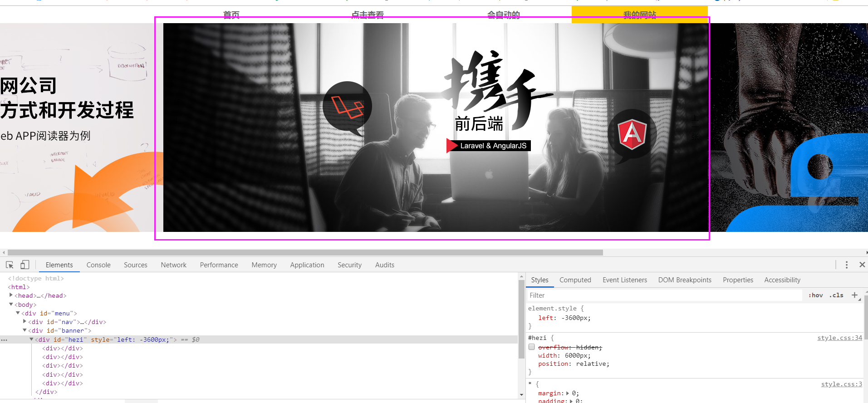Select the <html> tree row

tap(19, 287)
